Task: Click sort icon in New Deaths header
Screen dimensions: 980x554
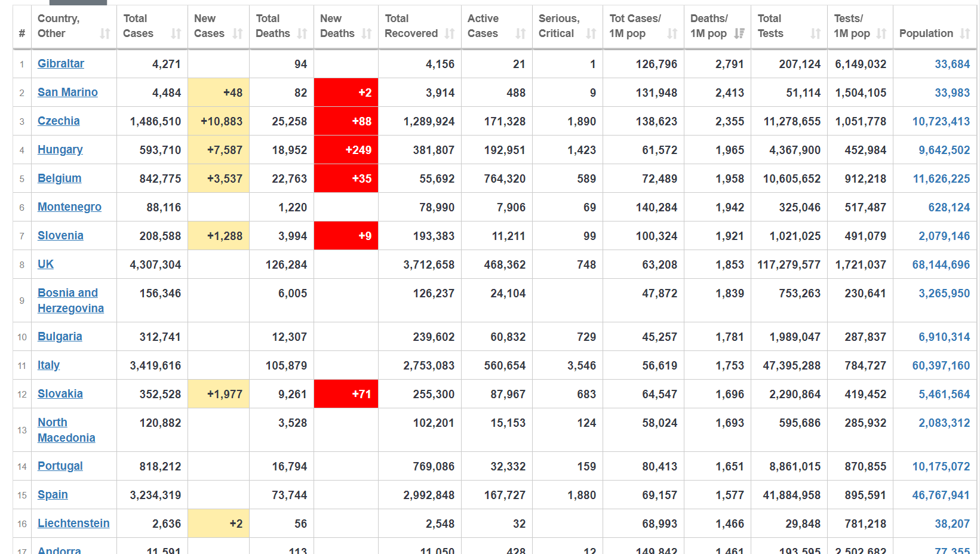Action: click(367, 34)
